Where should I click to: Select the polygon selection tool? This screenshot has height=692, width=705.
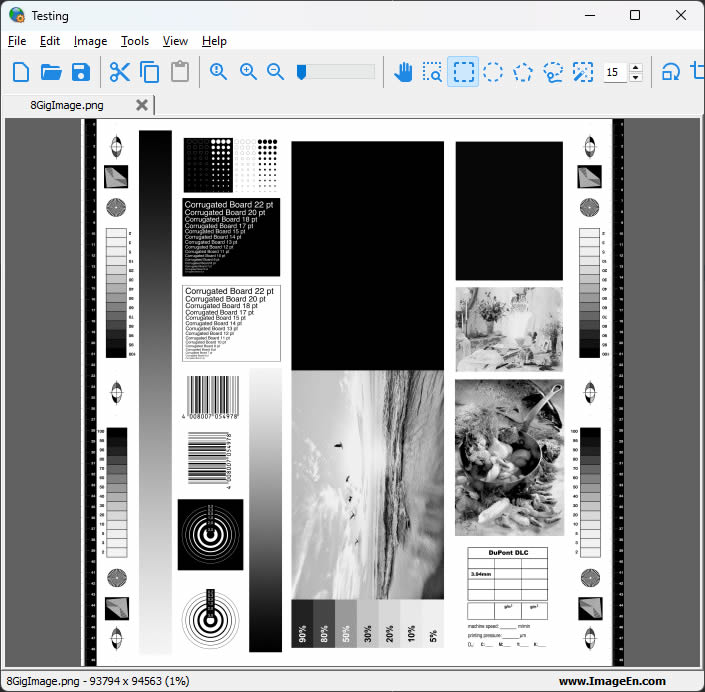(x=523, y=72)
